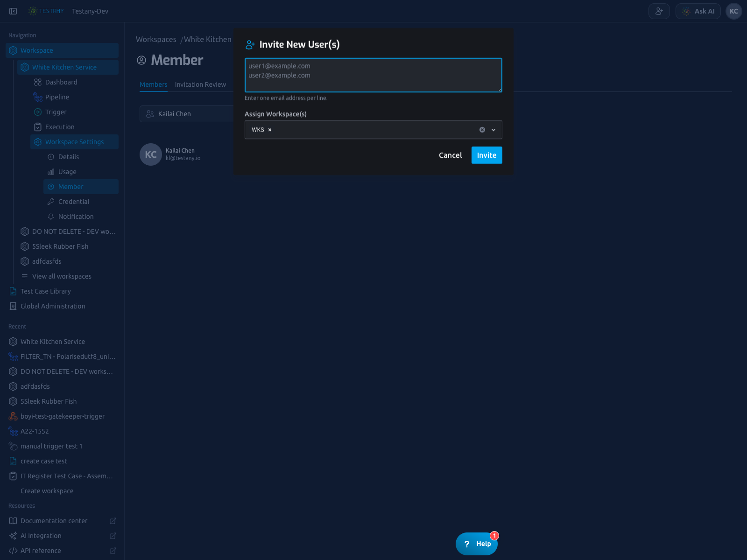Viewport: 747px width, 560px height.
Task: Open AI Integration external link icon
Action: pos(113,536)
